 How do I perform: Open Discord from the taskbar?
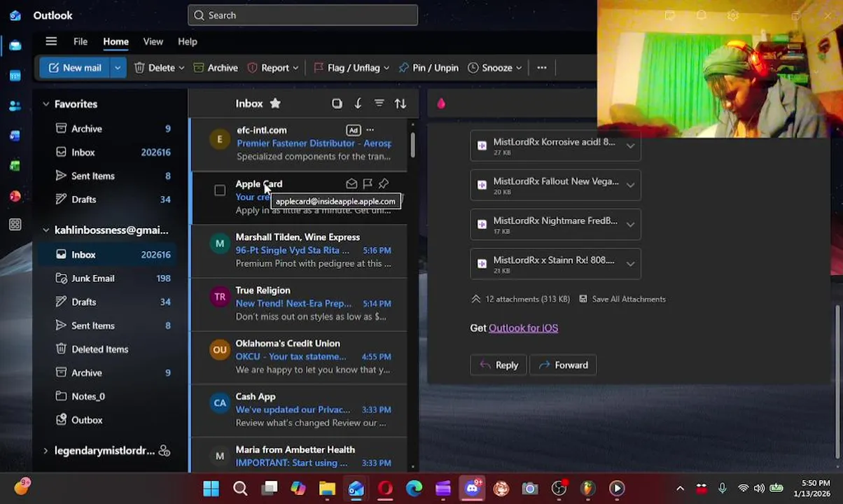pyautogui.click(x=473, y=488)
